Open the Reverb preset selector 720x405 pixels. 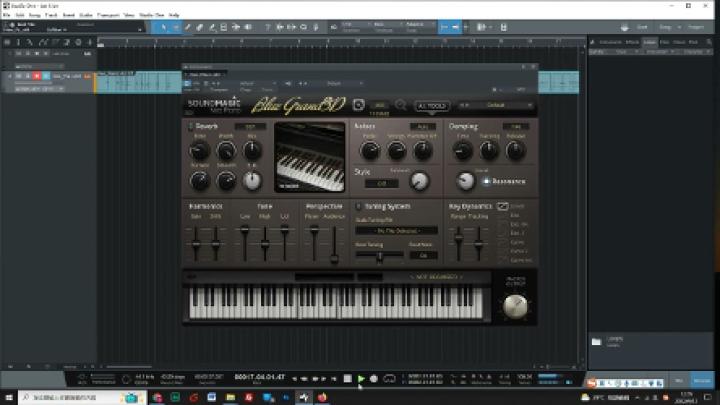pos(250,126)
